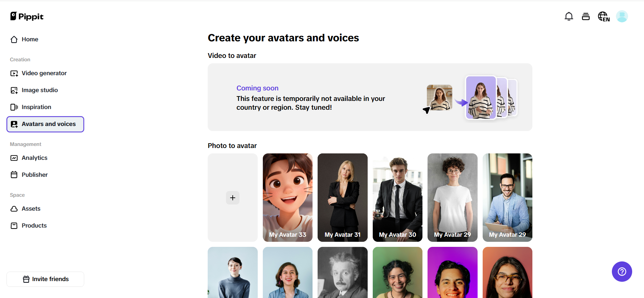
Task: Click the Pippit logo
Action: pyautogui.click(x=27, y=16)
